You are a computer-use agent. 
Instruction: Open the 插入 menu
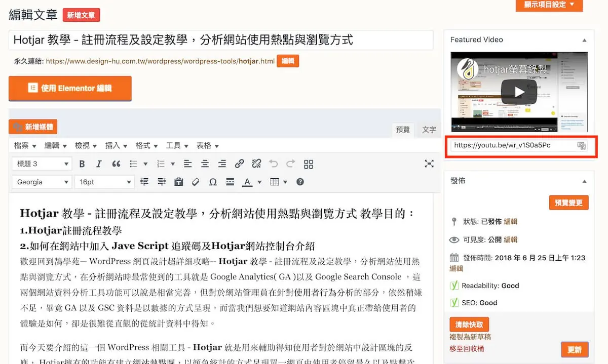(x=116, y=145)
